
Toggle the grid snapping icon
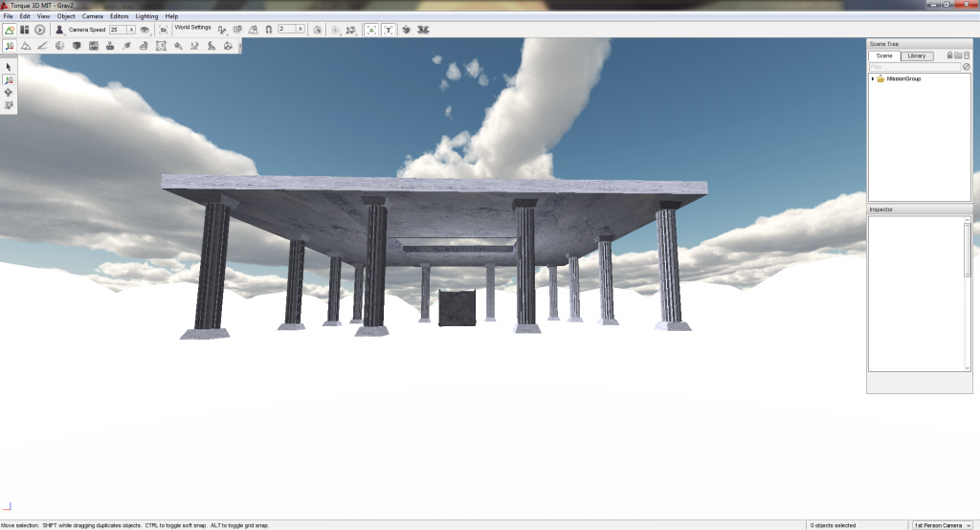237,30
